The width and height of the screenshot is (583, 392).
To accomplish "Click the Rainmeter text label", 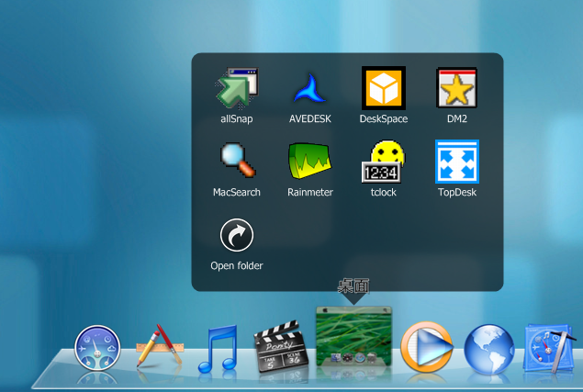I will 310,192.
